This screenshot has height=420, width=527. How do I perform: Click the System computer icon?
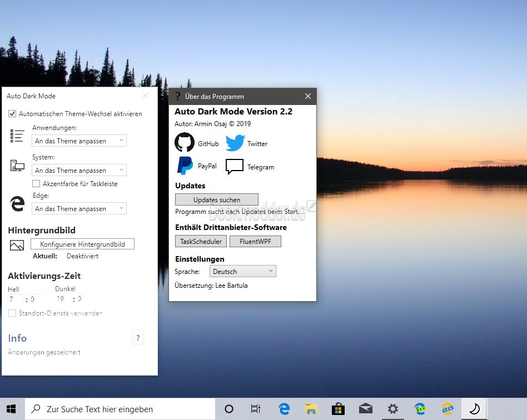point(17,166)
